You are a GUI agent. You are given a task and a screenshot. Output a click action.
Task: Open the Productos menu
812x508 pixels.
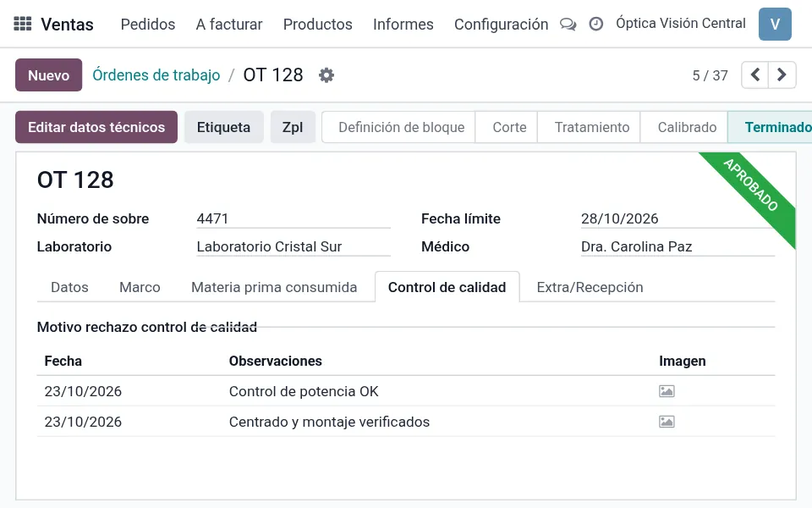[318, 25]
